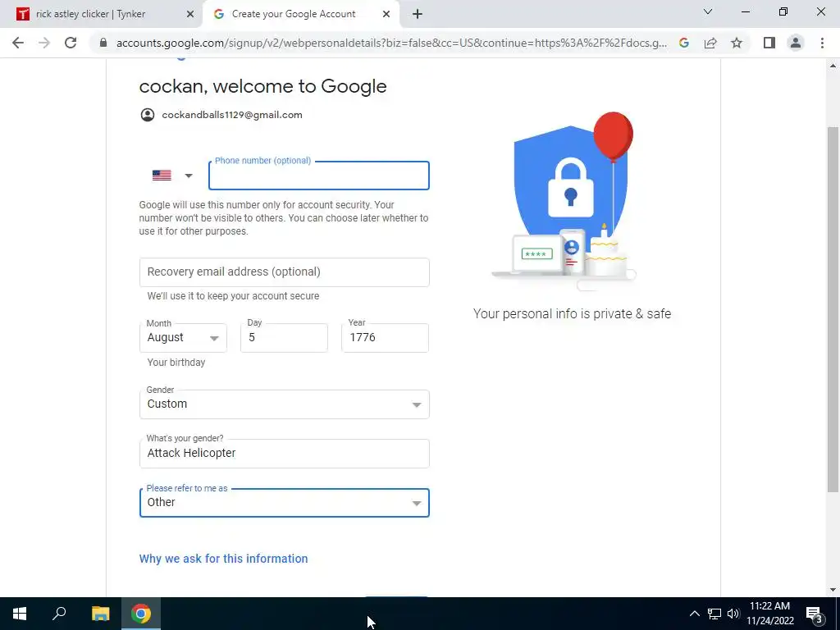Screen dimensions: 840x630
Task: Click the Day field
Action: tap(284, 338)
